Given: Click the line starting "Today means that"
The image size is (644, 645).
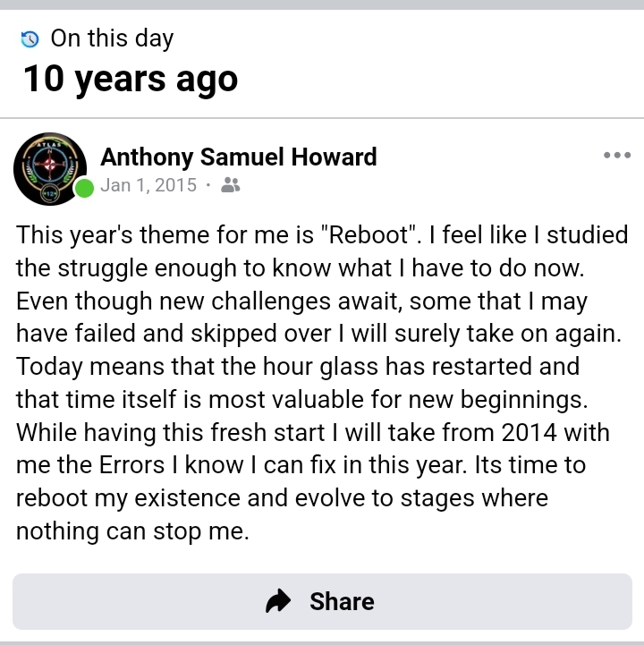Looking at the screenshot, I should 298,367.
